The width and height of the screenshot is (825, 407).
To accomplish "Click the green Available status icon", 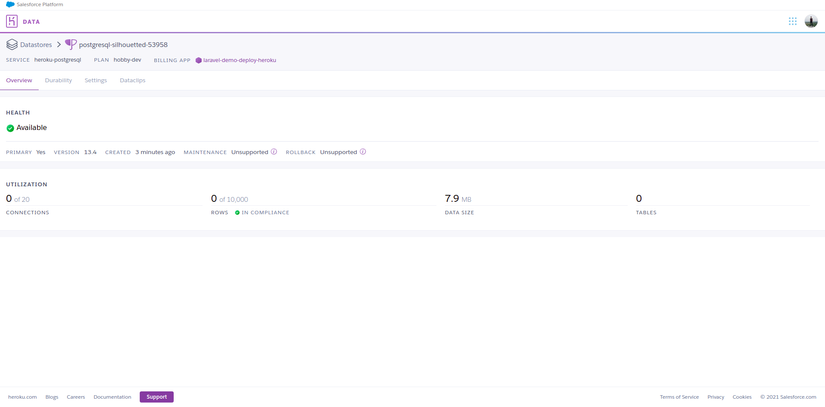I will (10, 128).
